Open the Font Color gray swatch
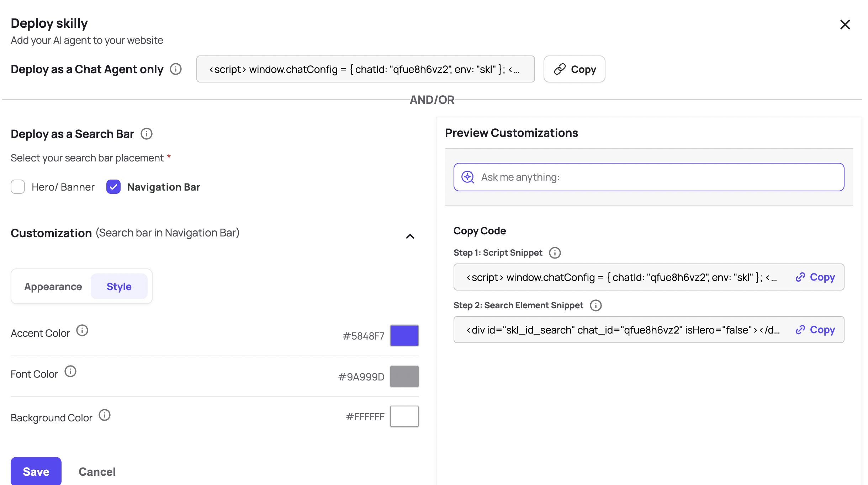 tap(404, 377)
